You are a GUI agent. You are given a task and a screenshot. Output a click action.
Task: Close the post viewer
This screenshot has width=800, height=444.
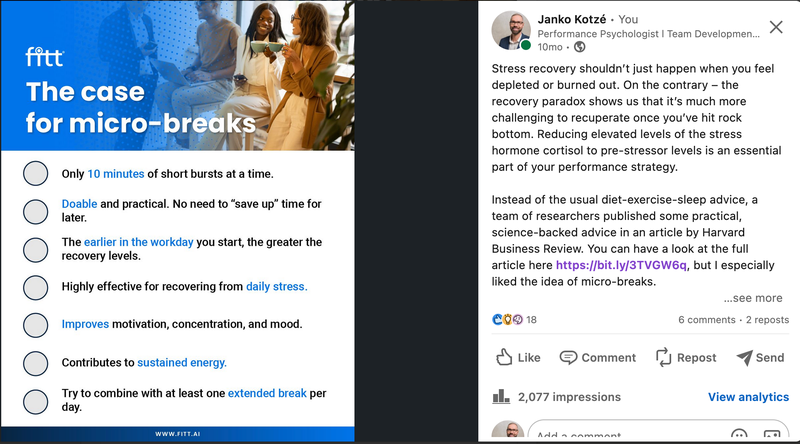click(776, 27)
